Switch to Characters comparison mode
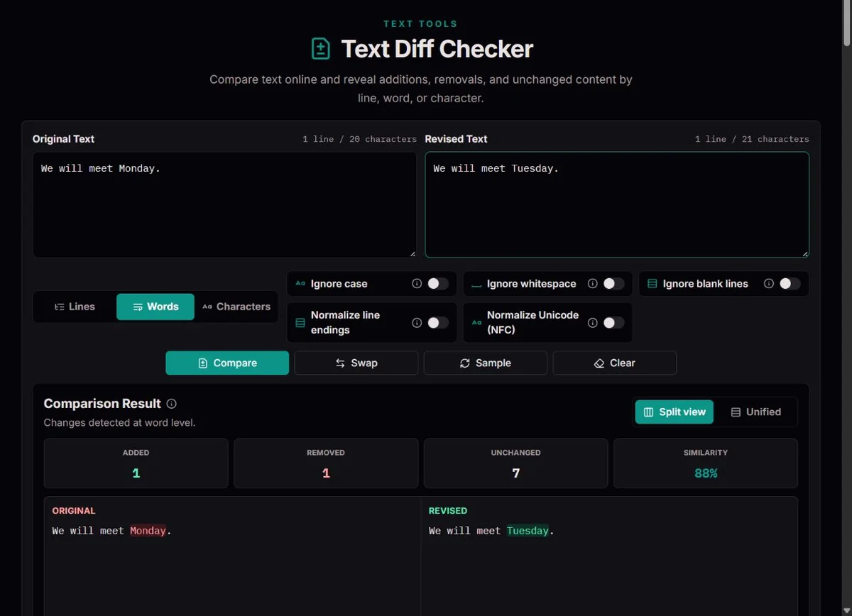Image resolution: width=852 pixels, height=616 pixels. tap(236, 307)
